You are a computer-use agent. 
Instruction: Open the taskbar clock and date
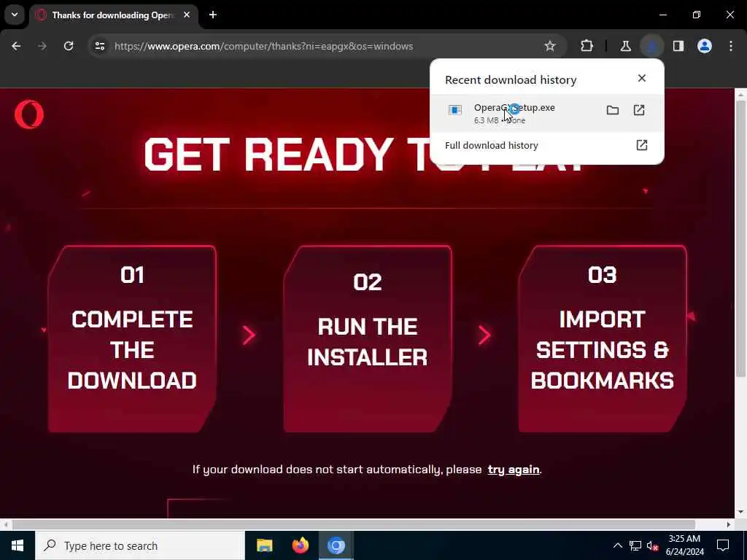coord(684,545)
